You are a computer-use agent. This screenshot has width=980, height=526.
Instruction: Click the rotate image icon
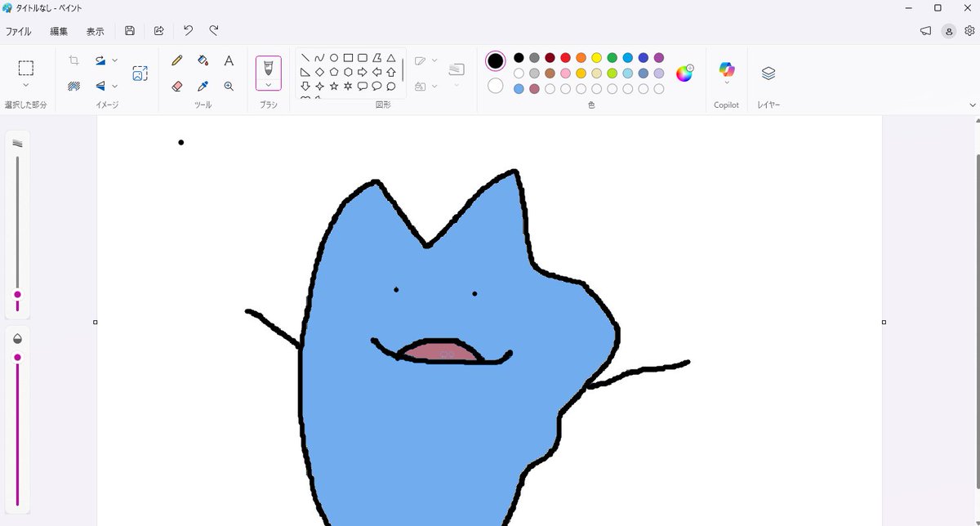point(100,60)
